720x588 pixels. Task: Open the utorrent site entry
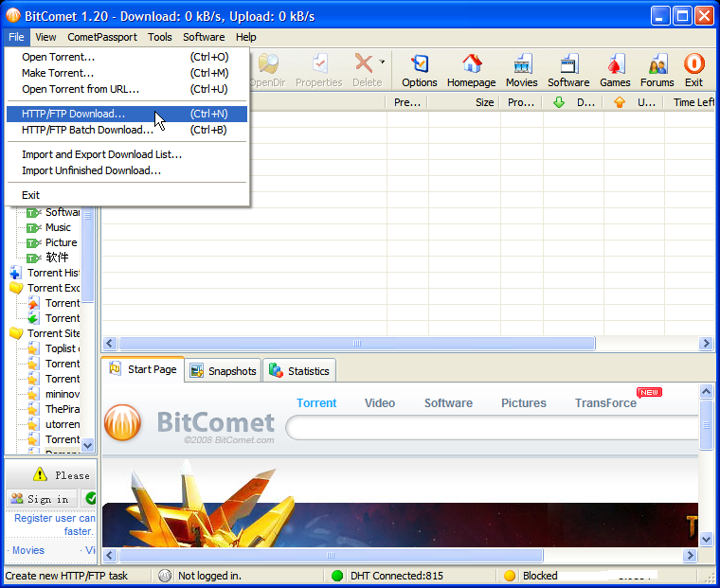pos(53,424)
